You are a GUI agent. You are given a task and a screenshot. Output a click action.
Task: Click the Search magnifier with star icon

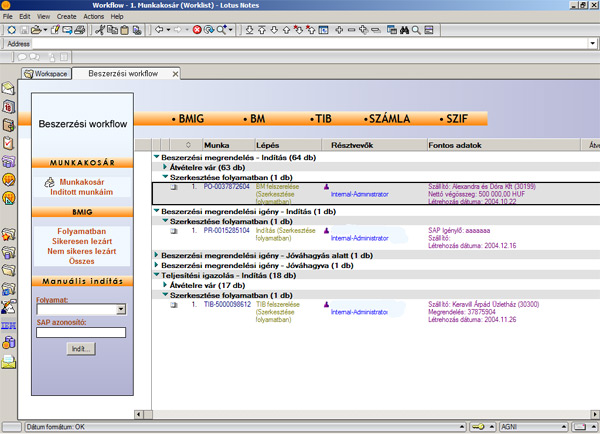point(222,29)
